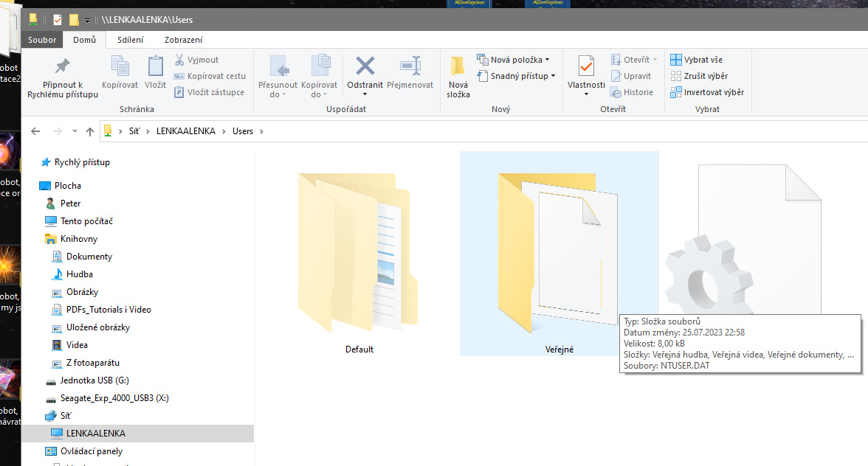Click Zrušit výběr to deselect
The width and height of the screenshot is (868, 466).
(x=699, y=76)
